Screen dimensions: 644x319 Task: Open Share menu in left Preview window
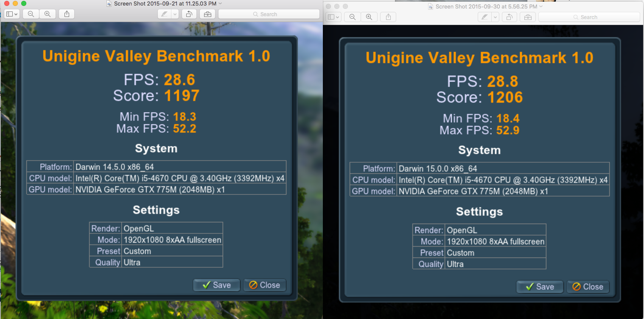coord(67,14)
